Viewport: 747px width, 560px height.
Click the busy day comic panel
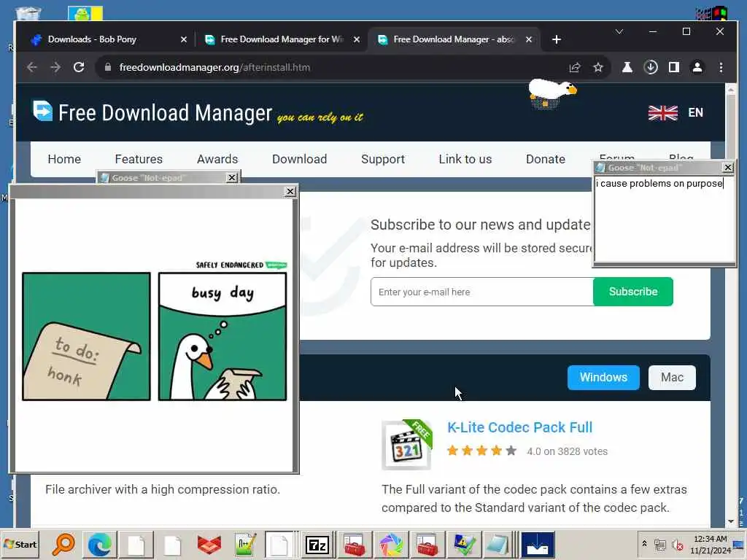pos(222,337)
